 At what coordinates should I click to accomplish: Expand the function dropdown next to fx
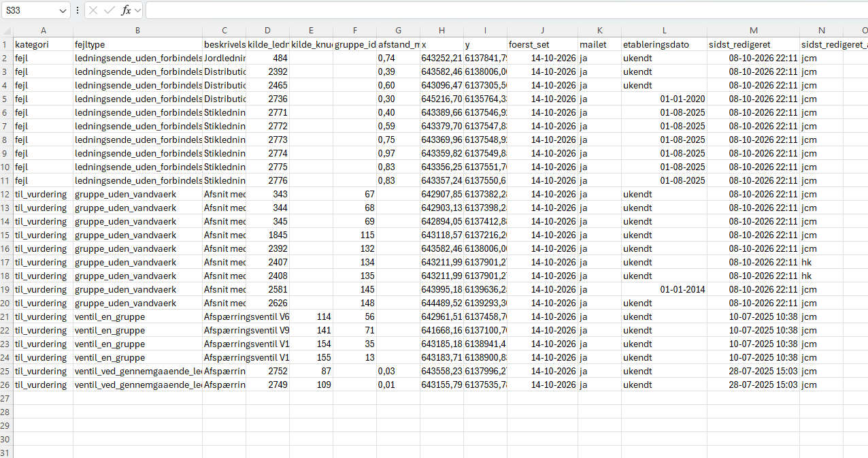pyautogui.click(x=137, y=11)
